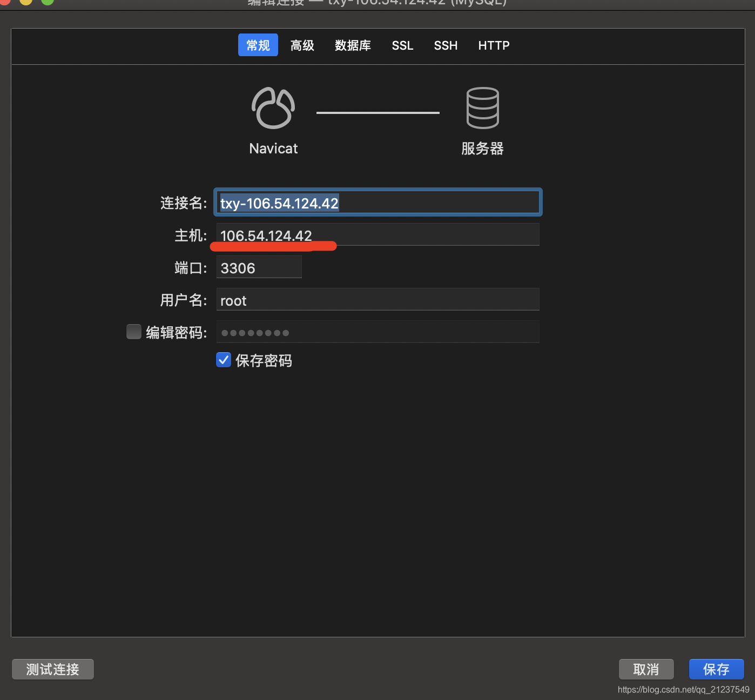Click the 保存 button
This screenshot has height=700, width=755.
[x=717, y=669]
